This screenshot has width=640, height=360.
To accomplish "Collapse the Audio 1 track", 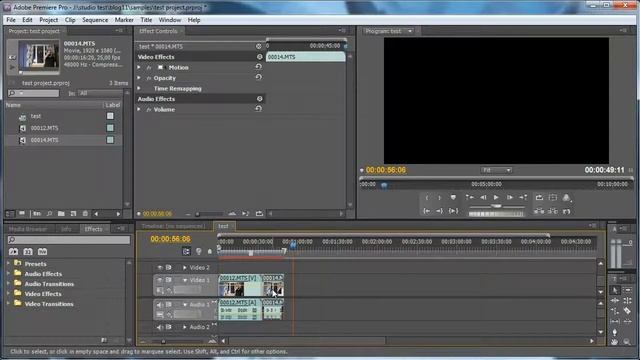I will tap(184, 304).
